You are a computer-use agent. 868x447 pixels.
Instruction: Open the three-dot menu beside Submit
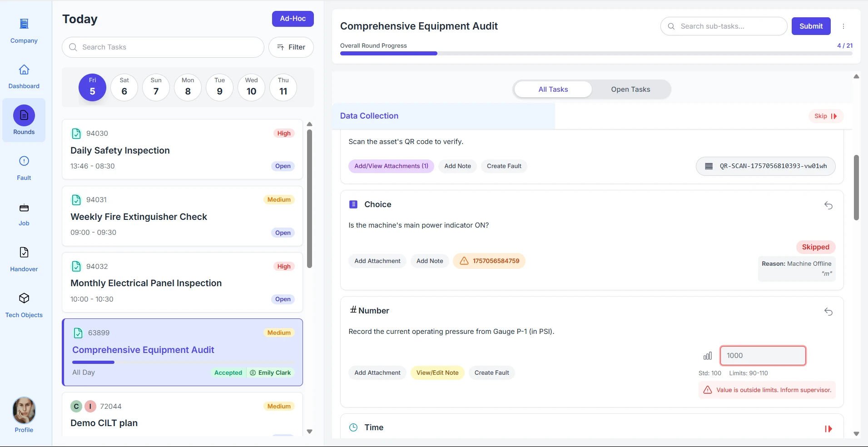(843, 26)
